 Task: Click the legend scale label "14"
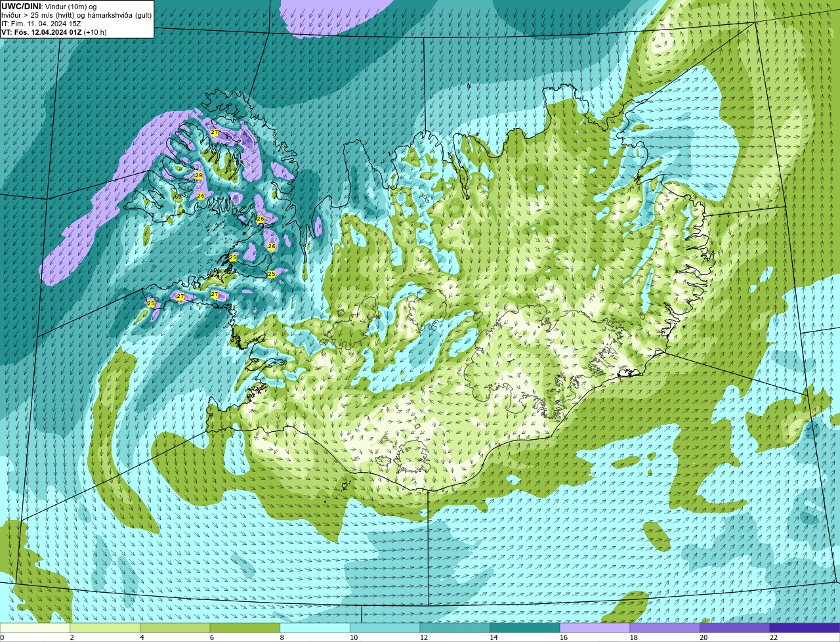493,637
